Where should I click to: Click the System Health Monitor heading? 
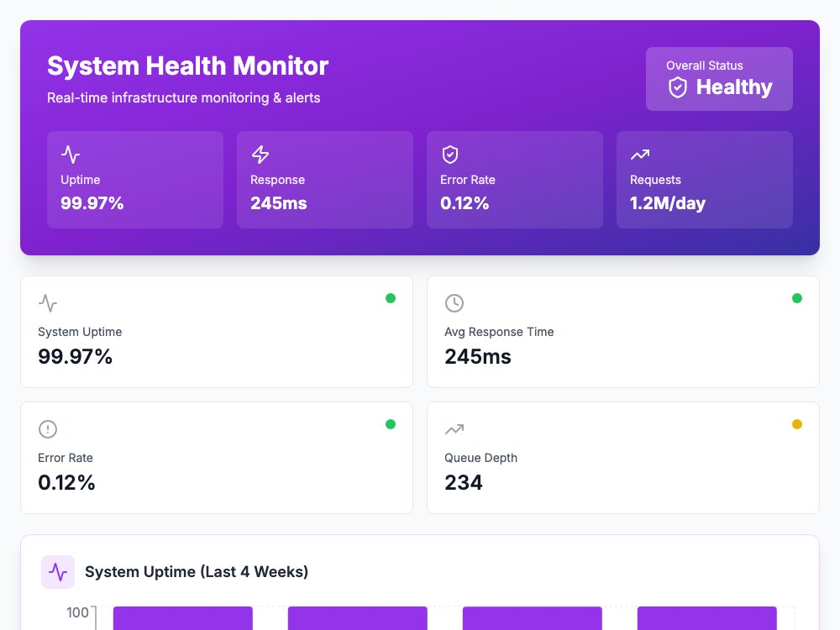187,66
